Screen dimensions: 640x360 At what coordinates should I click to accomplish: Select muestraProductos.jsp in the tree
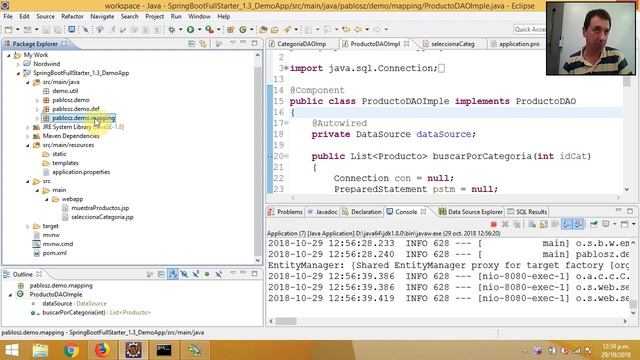100,208
